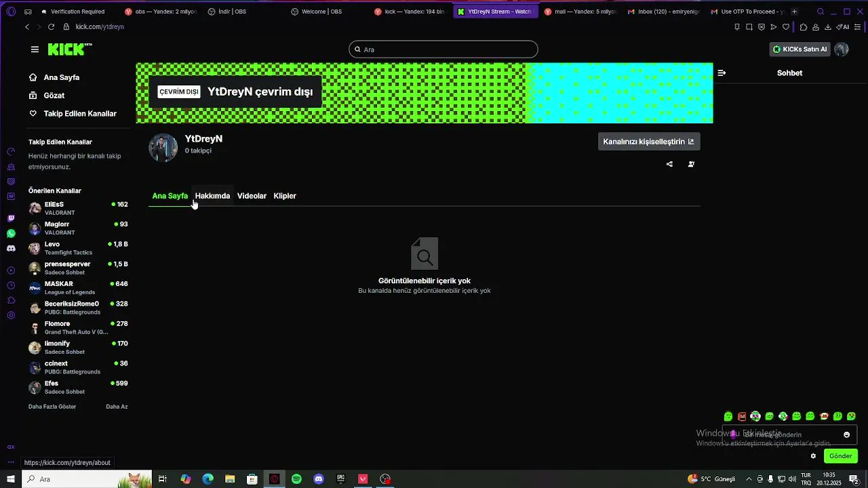Open the profile avatar in Kick header
Viewport: 868px width, 488px height.
click(842, 49)
